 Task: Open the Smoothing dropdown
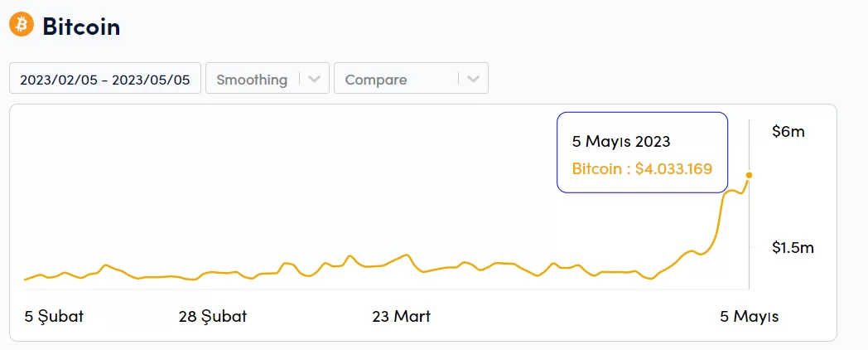click(x=252, y=80)
